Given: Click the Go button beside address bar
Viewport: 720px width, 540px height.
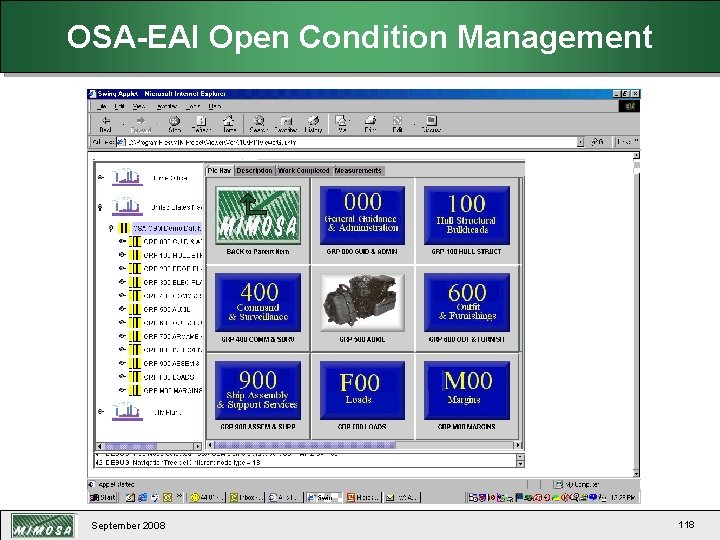Looking at the screenshot, I should pos(597,142).
